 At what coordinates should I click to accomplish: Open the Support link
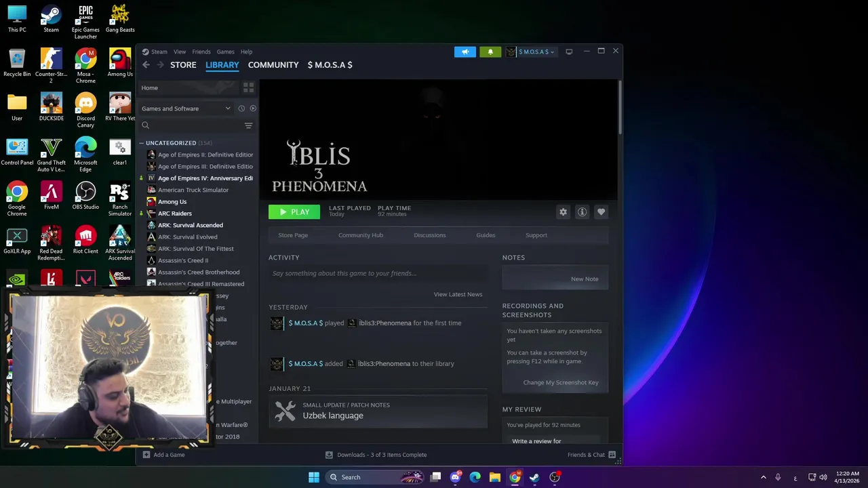pos(536,235)
